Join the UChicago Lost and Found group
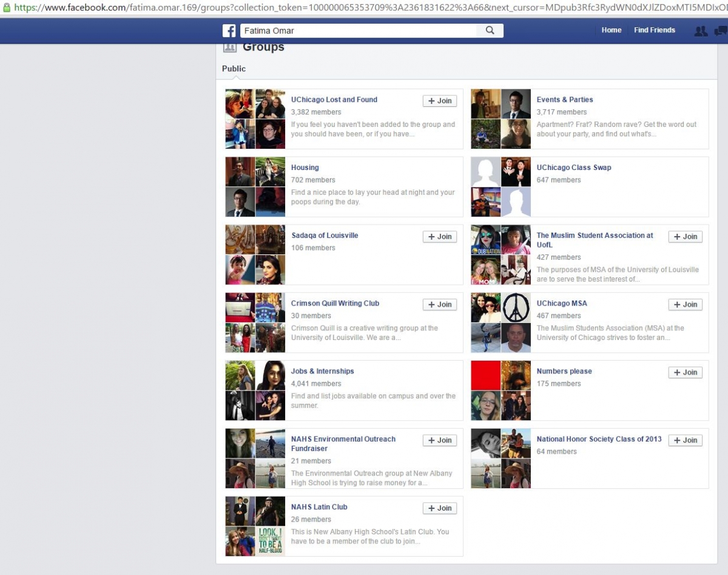Screen dimensions: 728x575 (440, 101)
